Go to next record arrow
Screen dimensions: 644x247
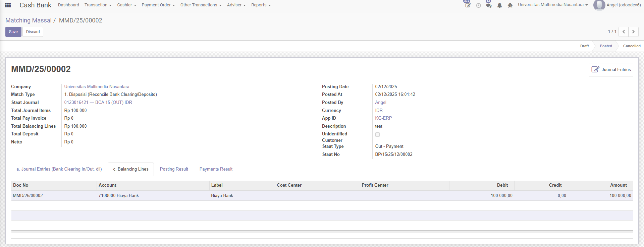click(x=633, y=32)
